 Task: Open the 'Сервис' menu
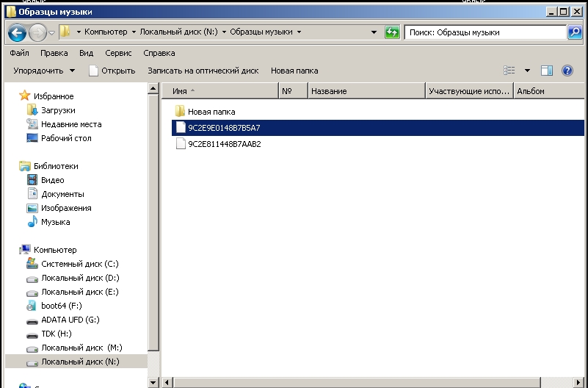pos(118,53)
